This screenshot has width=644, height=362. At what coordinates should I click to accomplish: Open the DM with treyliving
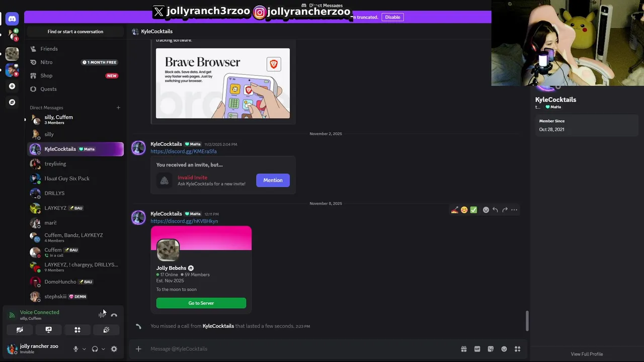[75, 164]
